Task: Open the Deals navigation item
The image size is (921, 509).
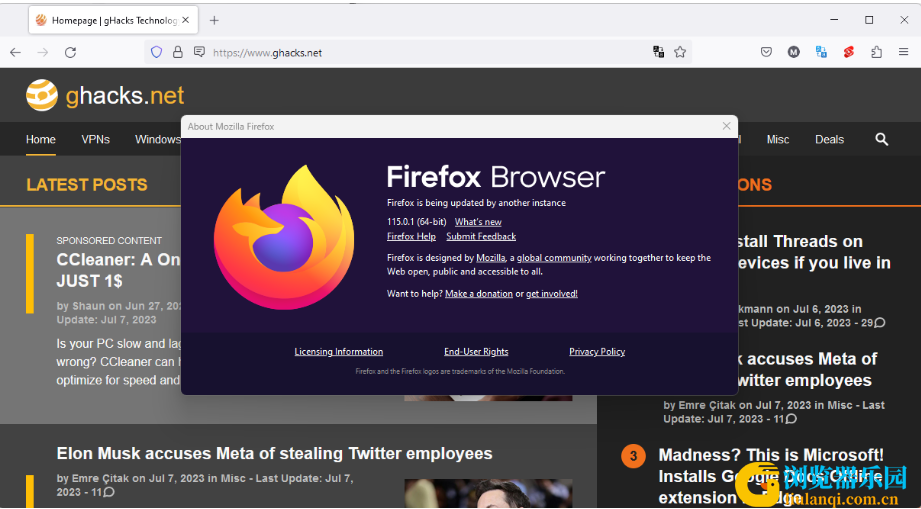Action: (x=829, y=139)
